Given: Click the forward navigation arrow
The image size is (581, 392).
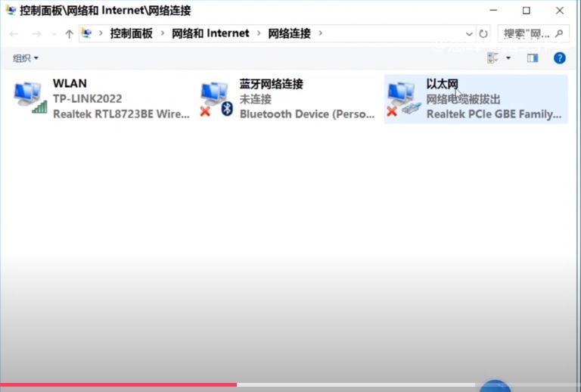Looking at the screenshot, I should point(36,34).
